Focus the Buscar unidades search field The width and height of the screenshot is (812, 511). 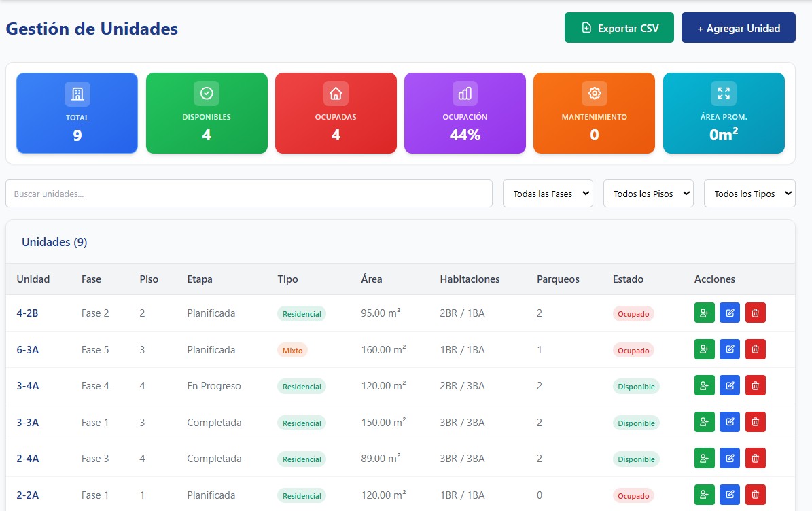249,194
